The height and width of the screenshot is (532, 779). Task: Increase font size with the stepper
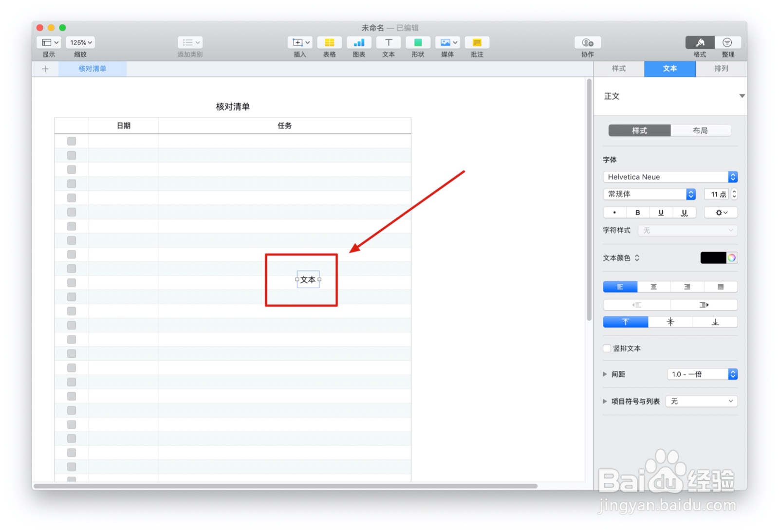point(733,192)
